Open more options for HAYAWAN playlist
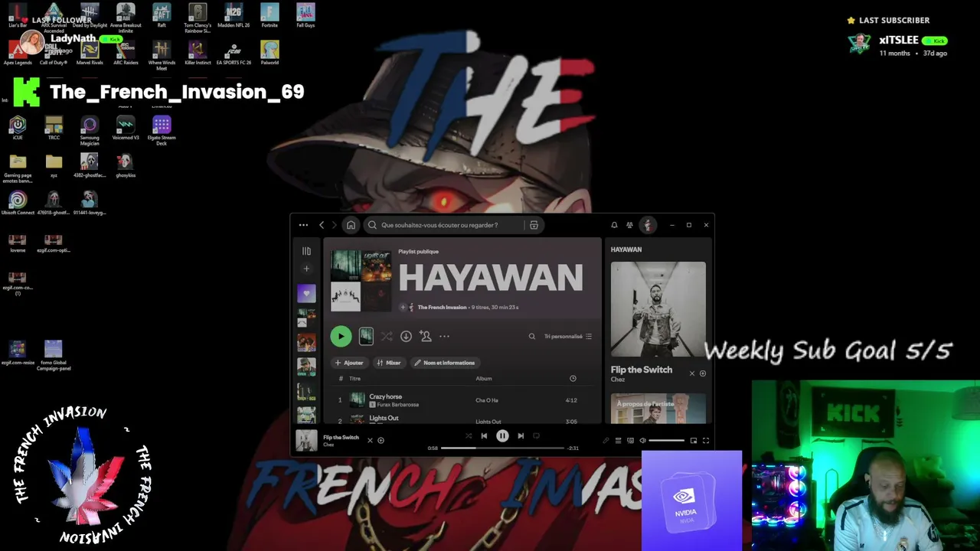 pyautogui.click(x=444, y=337)
